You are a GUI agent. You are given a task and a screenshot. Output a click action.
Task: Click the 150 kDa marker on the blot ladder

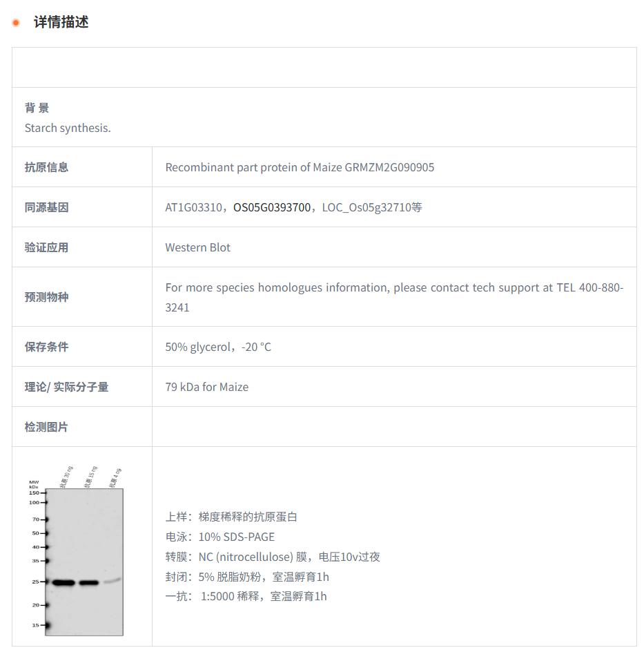35,493
